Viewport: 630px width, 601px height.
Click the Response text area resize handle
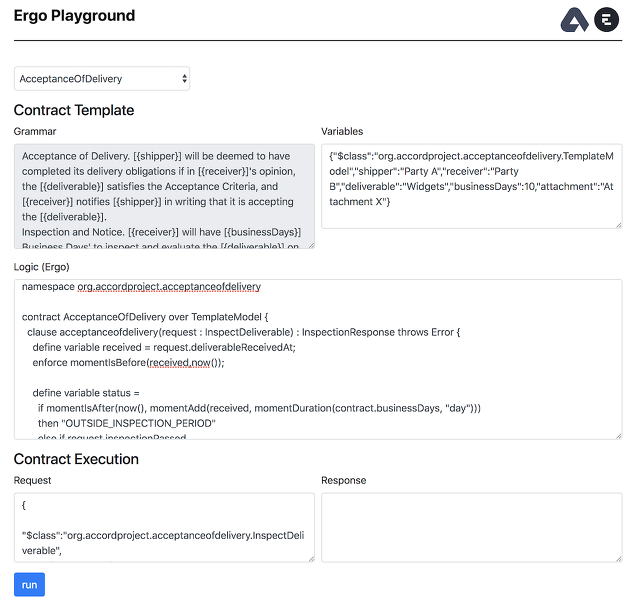619,559
